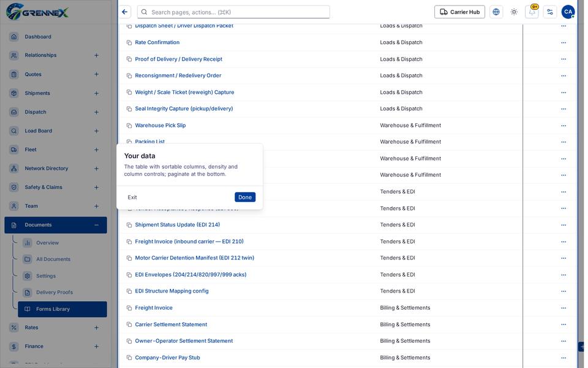The image size is (588, 368).
Task: Open row actions for Owner-Operator Settlement Statement
Action: point(563,341)
